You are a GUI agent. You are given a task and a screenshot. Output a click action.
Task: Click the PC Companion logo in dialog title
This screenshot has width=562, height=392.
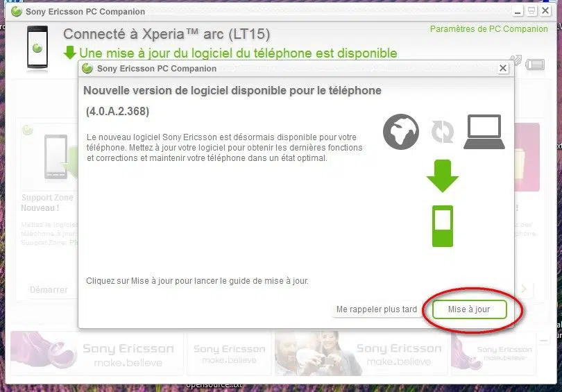pyautogui.click(x=87, y=68)
